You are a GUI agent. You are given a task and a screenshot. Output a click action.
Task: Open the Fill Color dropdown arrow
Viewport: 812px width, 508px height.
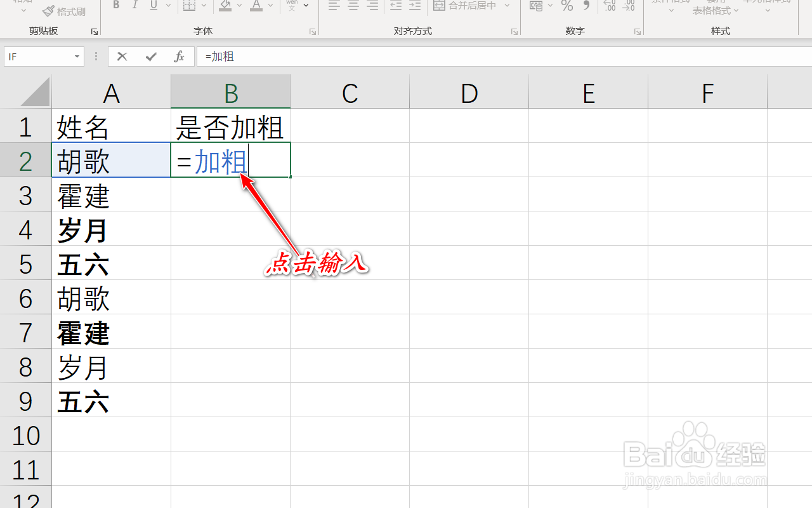click(x=239, y=6)
